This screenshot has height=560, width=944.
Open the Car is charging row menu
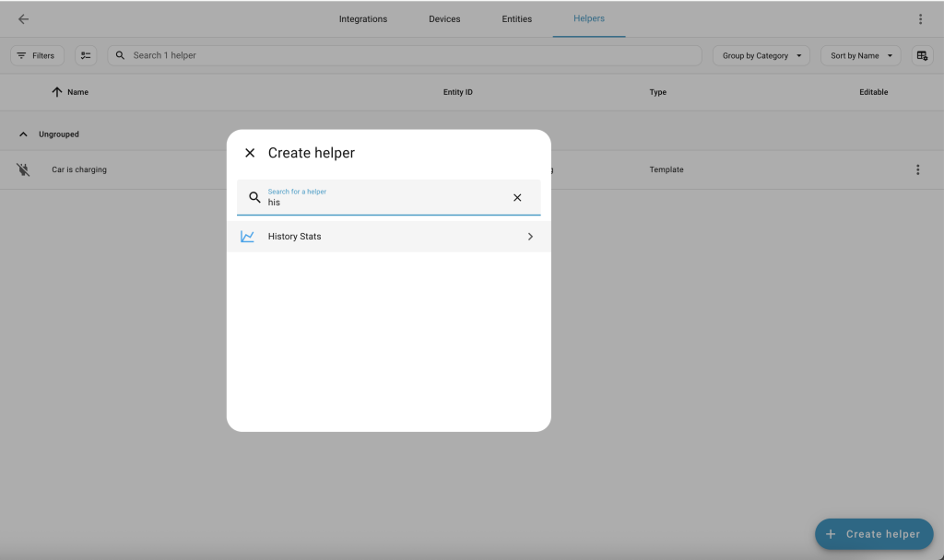pyautogui.click(x=917, y=169)
